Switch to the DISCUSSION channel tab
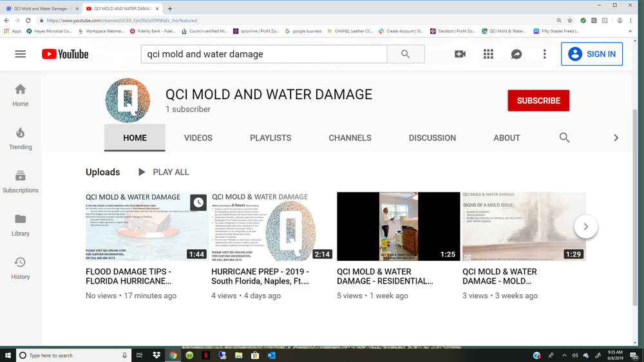The height and width of the screenshot is (362, 644). [x=432, y=138]
